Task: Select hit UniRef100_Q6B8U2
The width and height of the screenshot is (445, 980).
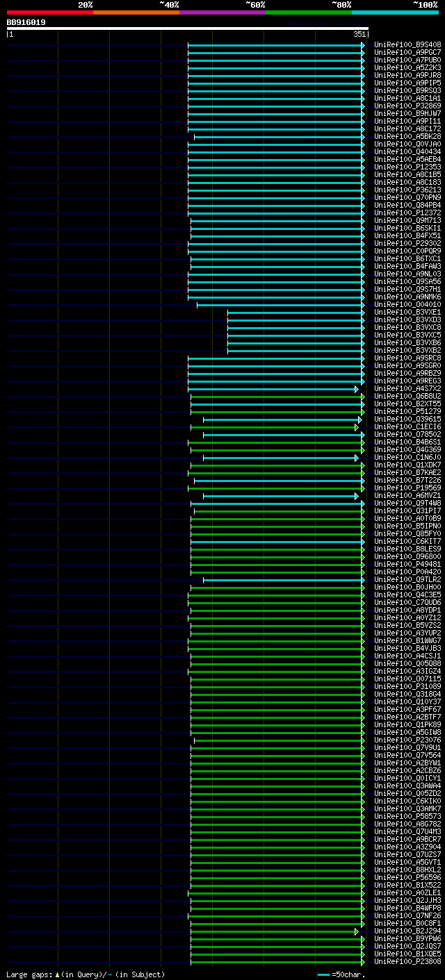Action: click(x=407, y=397)
